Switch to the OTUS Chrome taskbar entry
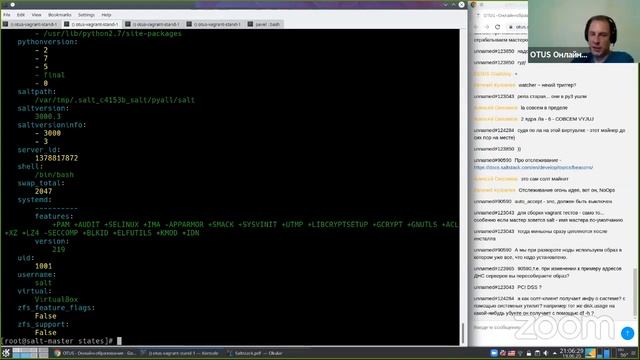Viewport: 640px width, 360px height. (95, 353)
